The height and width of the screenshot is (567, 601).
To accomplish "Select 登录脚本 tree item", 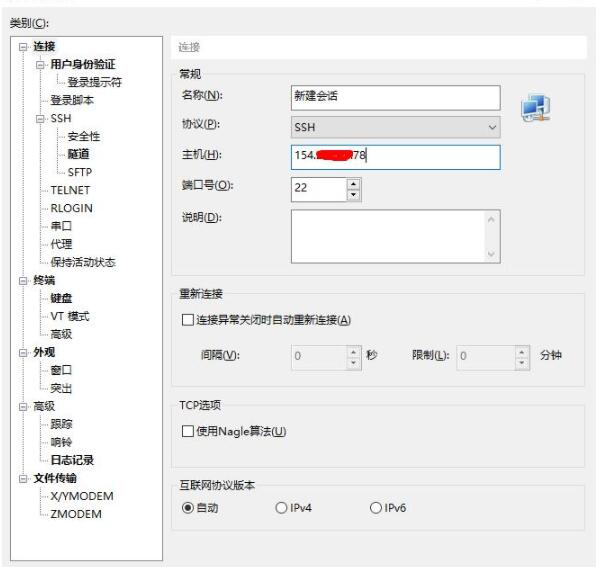I will pyautogui.click(x=72, y=100).
